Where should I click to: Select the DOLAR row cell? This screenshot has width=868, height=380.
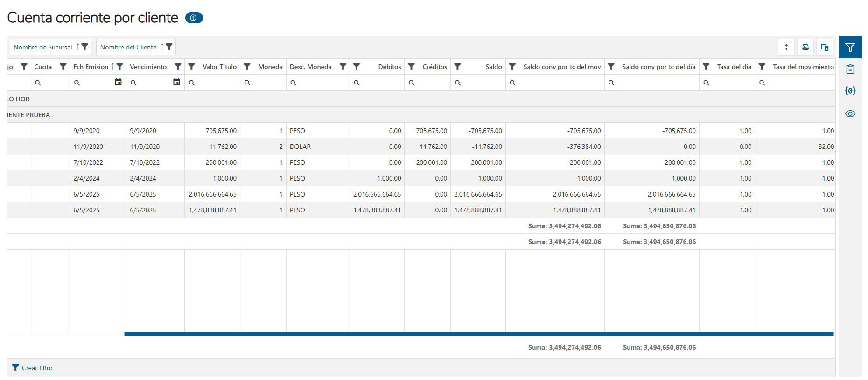(300, 147)
